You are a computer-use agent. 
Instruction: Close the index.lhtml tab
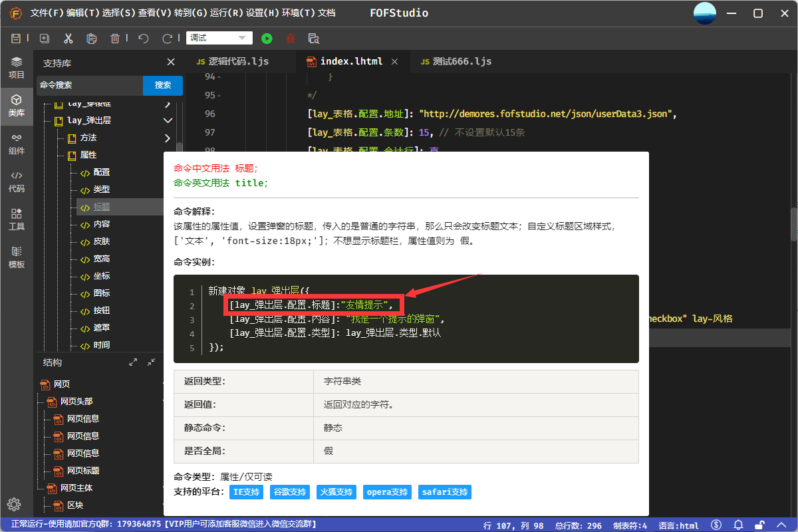[394, 61]
